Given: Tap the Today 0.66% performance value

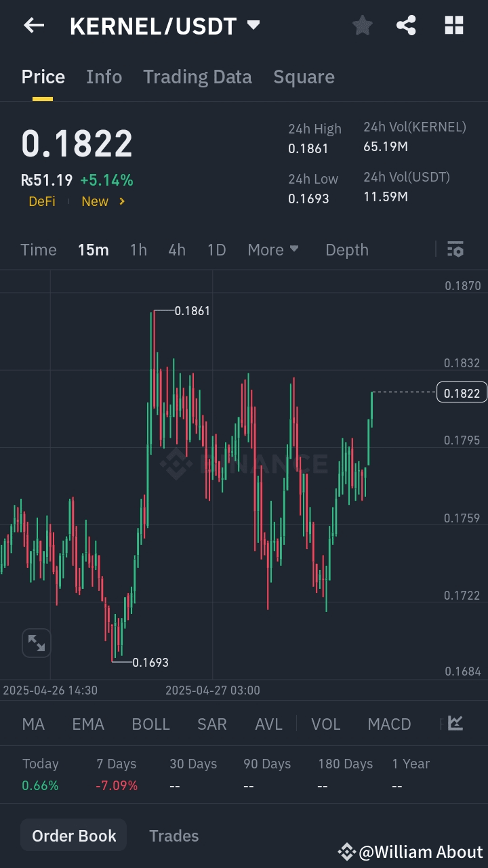Looking at the screenshot, I should [x=40, y=785].
